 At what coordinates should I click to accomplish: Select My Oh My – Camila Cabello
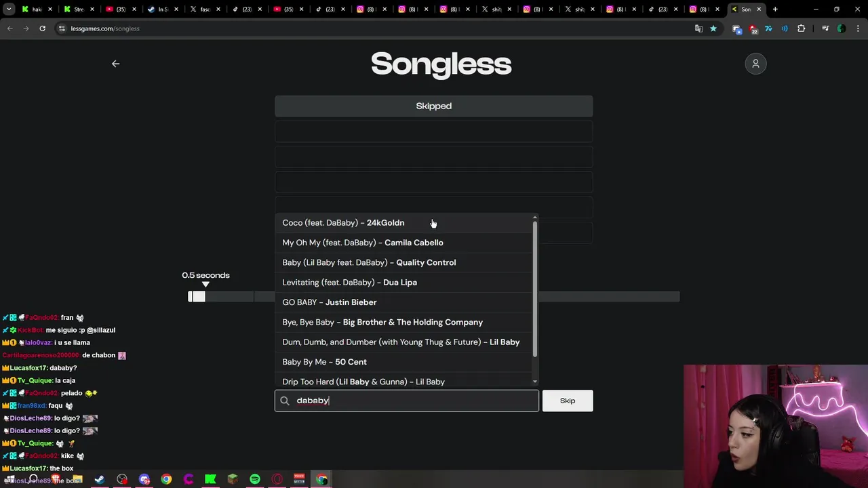point(404,243)
